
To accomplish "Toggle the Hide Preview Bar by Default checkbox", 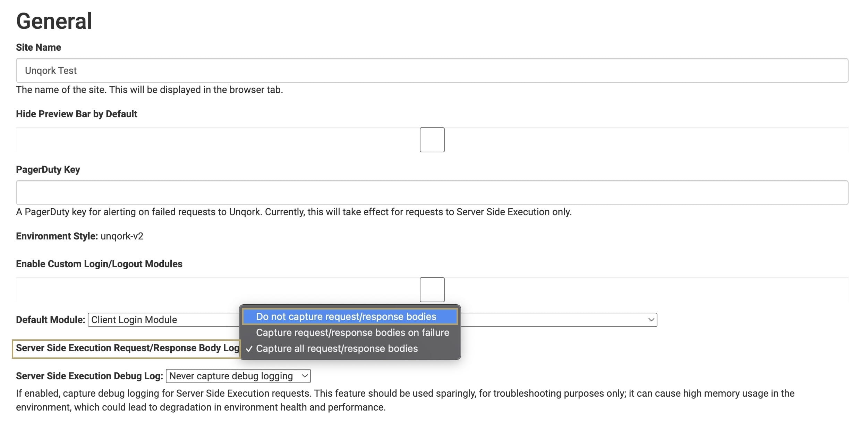I will [432, 140].
